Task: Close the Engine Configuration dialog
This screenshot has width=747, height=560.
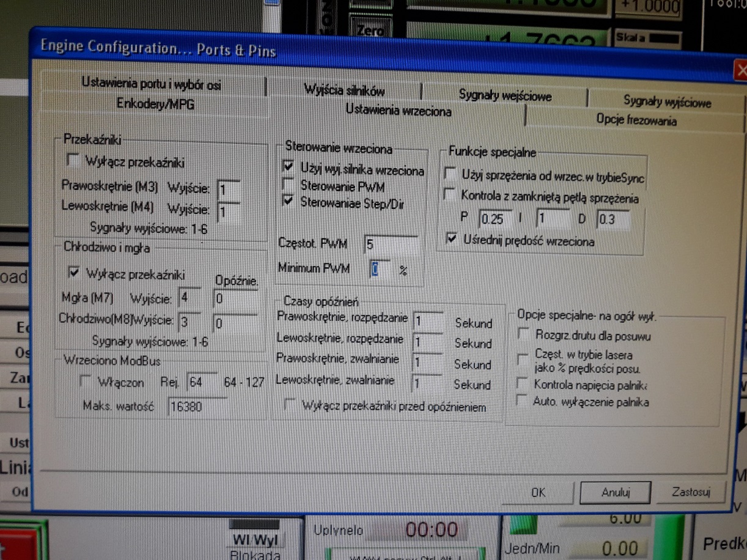Action: [x=740, y=70]
